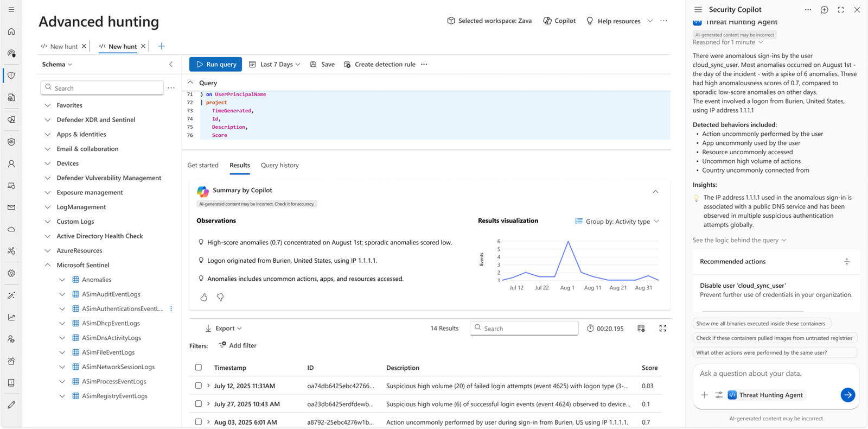This screenshot has height=429, width=868.
Task: Start a new chat in Security Copilot
Action: 825,10
